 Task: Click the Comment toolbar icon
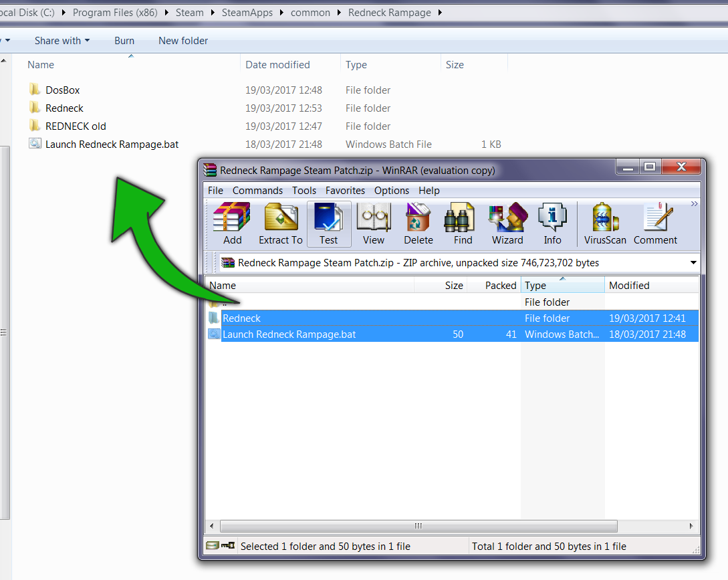pos(656,223)
